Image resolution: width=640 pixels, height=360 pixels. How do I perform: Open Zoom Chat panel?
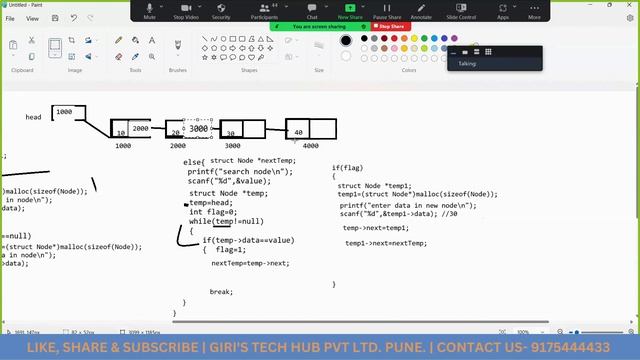[x=312, y=11]
